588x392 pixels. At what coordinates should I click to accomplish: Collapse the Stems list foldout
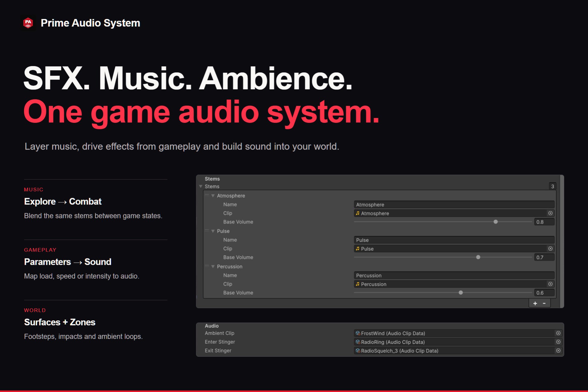(x=201, y=186)
